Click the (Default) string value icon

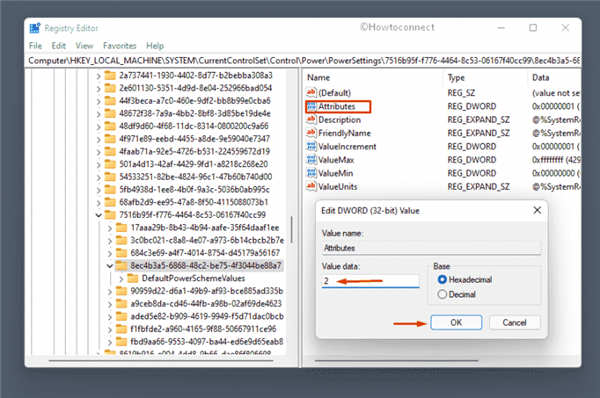[311, 93]
